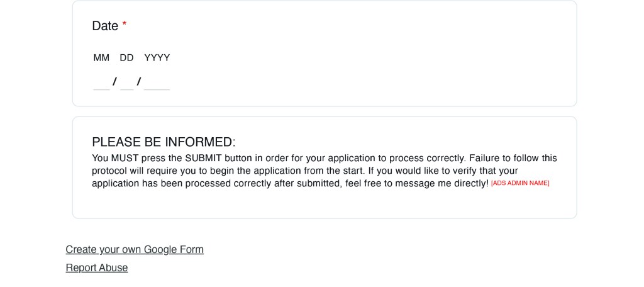This screenshot has width=644, height=287.
Task: Click the DD label above the day field
Action: [x=126, y=58]
